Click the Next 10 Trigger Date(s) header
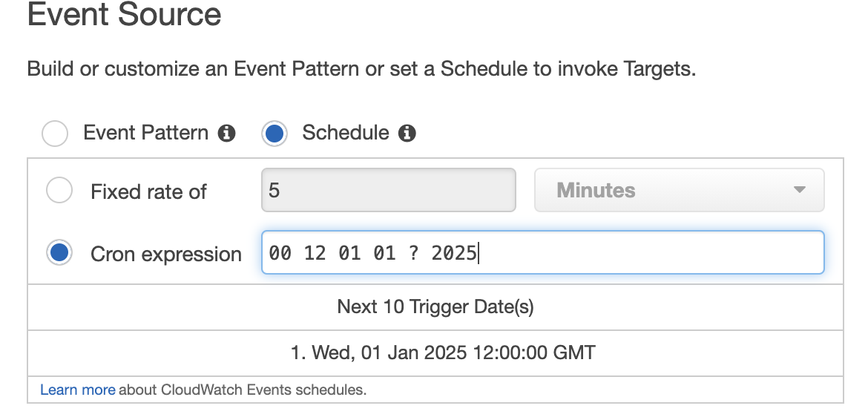The image size is (868, 420). click(x=435, y=306)
